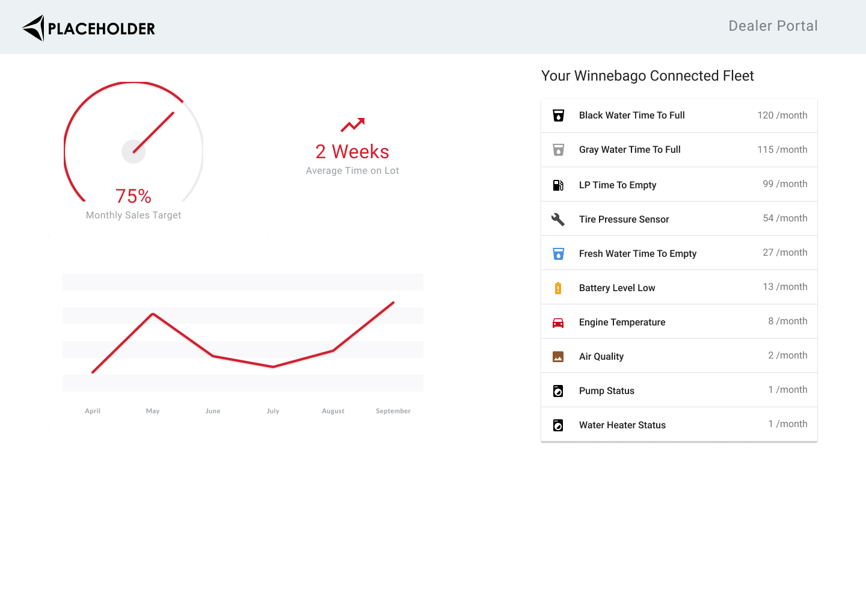Viewport: 866px width, 616px height.
Task: Click the red trending-up arrow icon
Action: click(x=352, y=125)
